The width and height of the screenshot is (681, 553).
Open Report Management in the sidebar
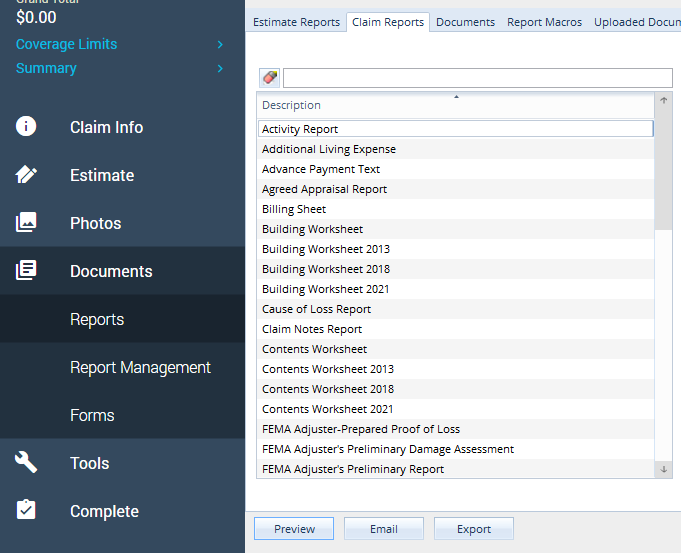point(140,367)
